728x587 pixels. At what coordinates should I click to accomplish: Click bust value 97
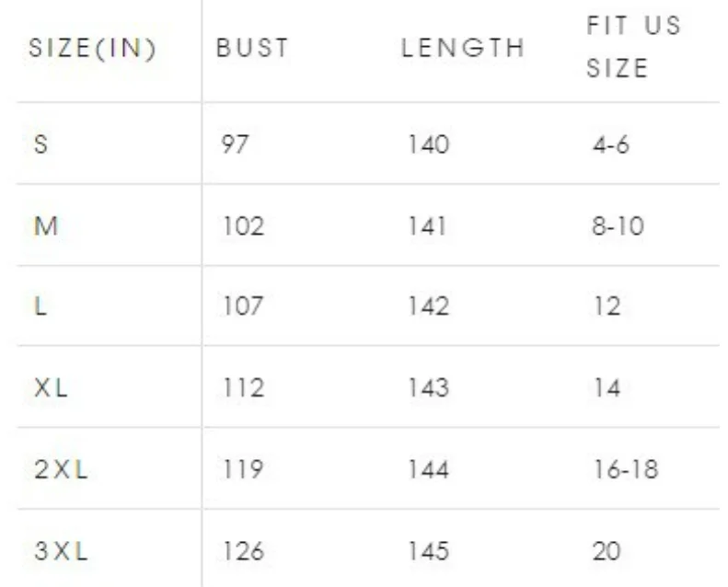point(235,144)
